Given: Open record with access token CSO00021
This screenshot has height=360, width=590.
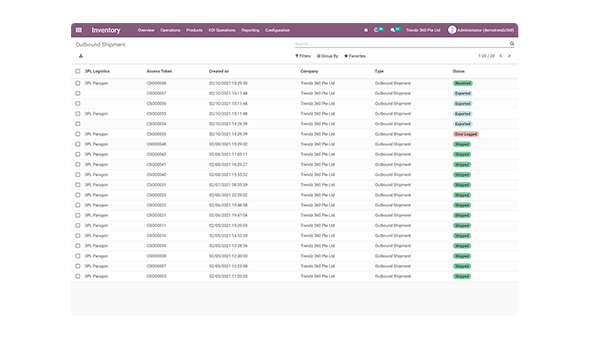Looking at the screenshot, I should (156, 215).
